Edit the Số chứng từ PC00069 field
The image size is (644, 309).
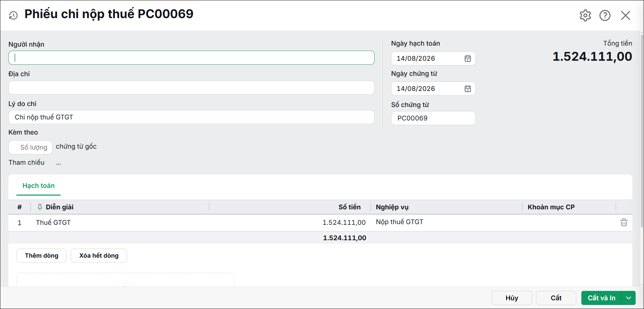coord(433,118)
